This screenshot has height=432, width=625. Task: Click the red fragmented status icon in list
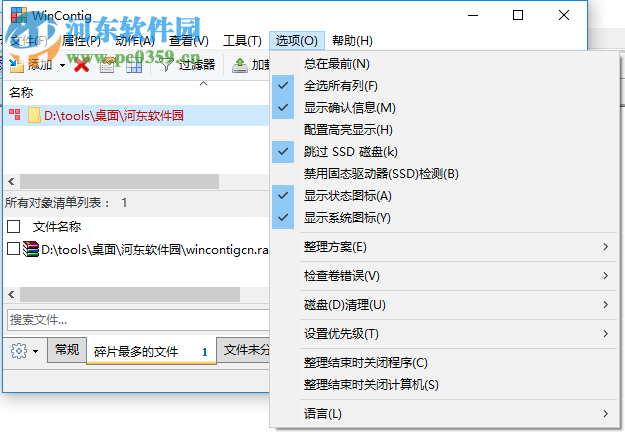(15, 115)
